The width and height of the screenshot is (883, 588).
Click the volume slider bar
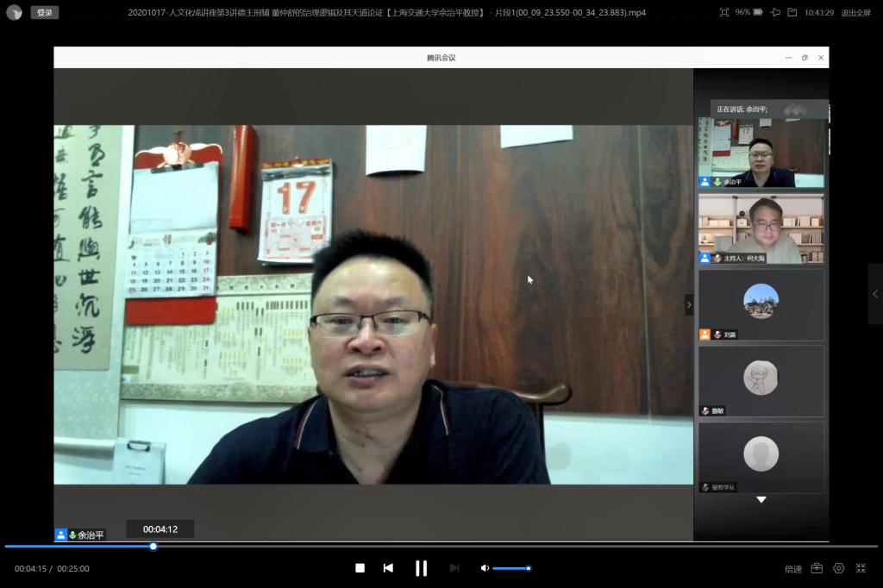510,568
